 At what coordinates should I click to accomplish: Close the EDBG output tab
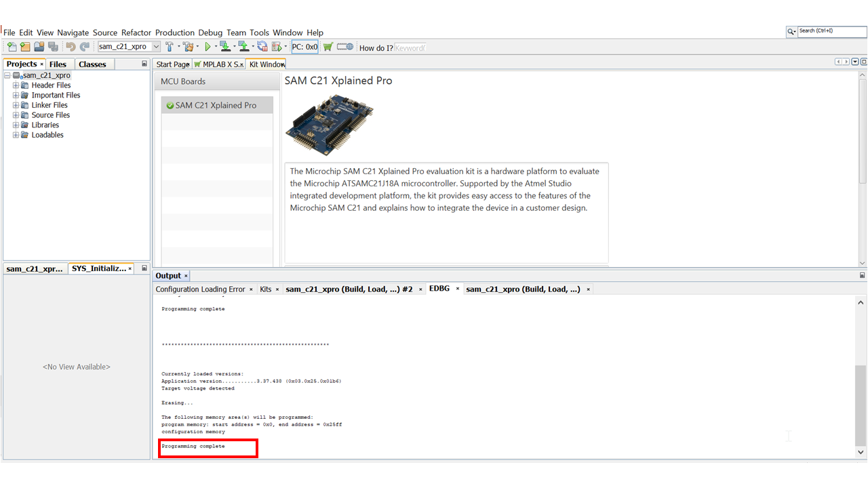point(457,289)
